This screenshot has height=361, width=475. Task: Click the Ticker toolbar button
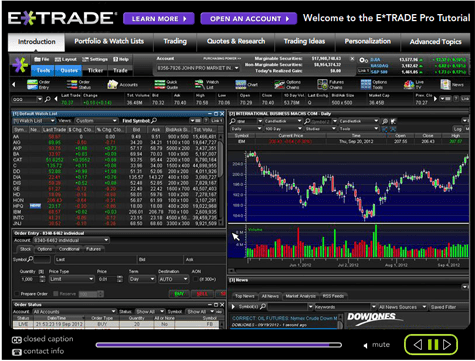(95, 70)
